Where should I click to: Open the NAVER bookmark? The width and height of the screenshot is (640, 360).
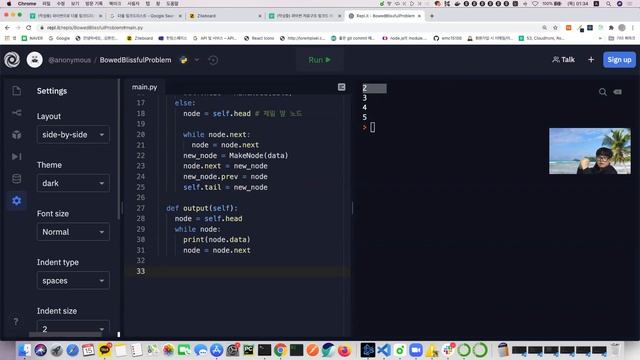[32, 38]
